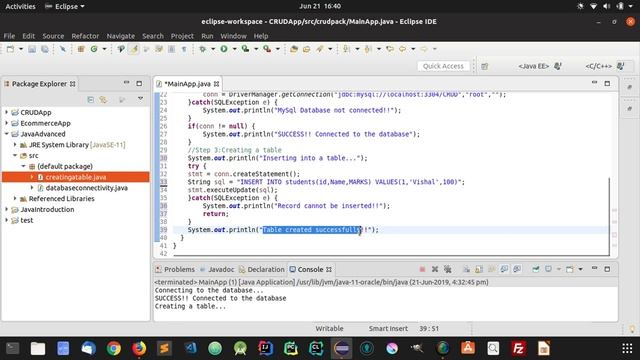Viewport: 640px width, 360px height.
Task: Click the External Tools run icon
Action: 267,49
